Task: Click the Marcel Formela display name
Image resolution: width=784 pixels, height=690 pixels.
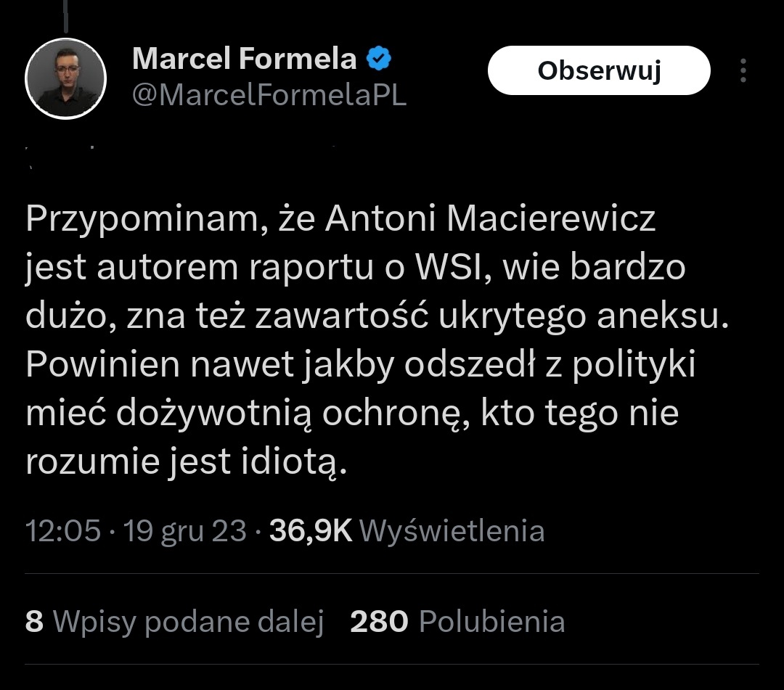Action: (244, 59)
